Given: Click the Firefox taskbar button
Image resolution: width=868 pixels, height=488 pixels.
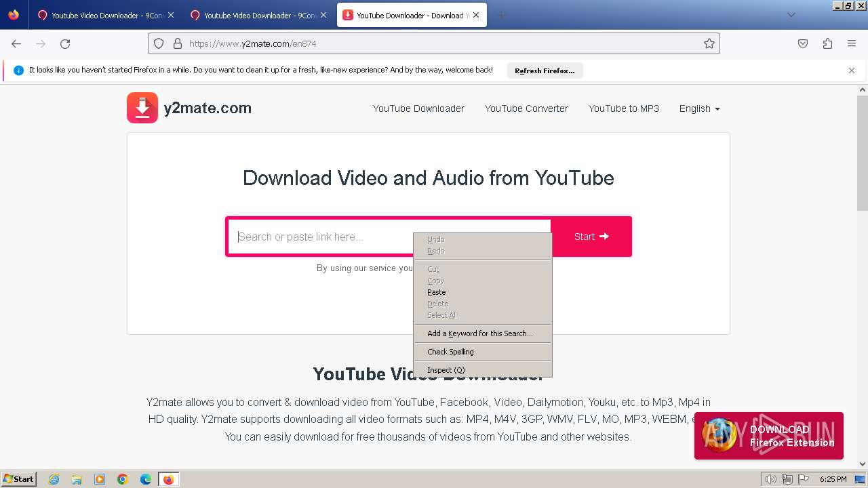Looking at the screenshot, I should click(168, 479).
